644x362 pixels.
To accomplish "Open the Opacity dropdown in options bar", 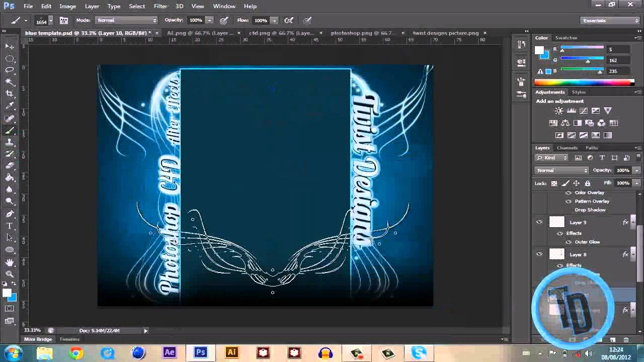I will (209, 21).
